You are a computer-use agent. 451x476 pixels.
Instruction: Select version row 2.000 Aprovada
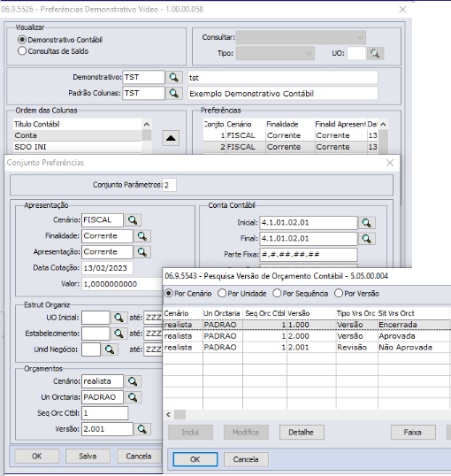click(307, 336)
